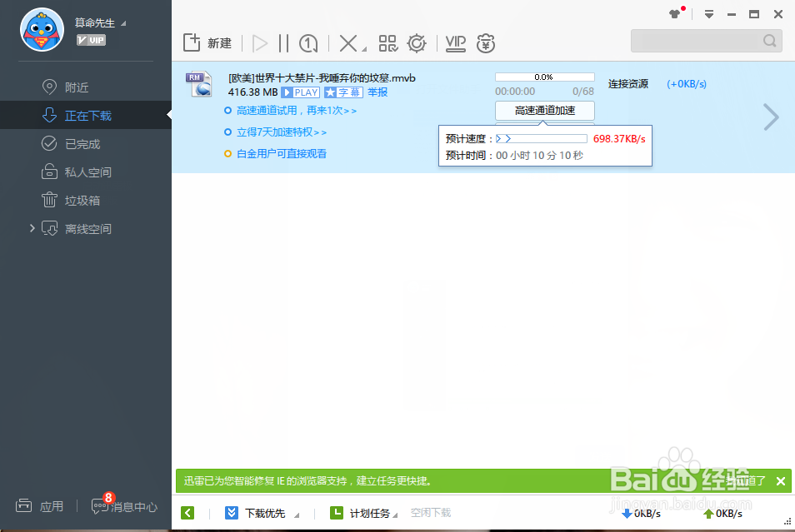Viewport: 795px width, 532px height.
Task: Click the pause icon in the toolbar
Action: click(283, 42)
